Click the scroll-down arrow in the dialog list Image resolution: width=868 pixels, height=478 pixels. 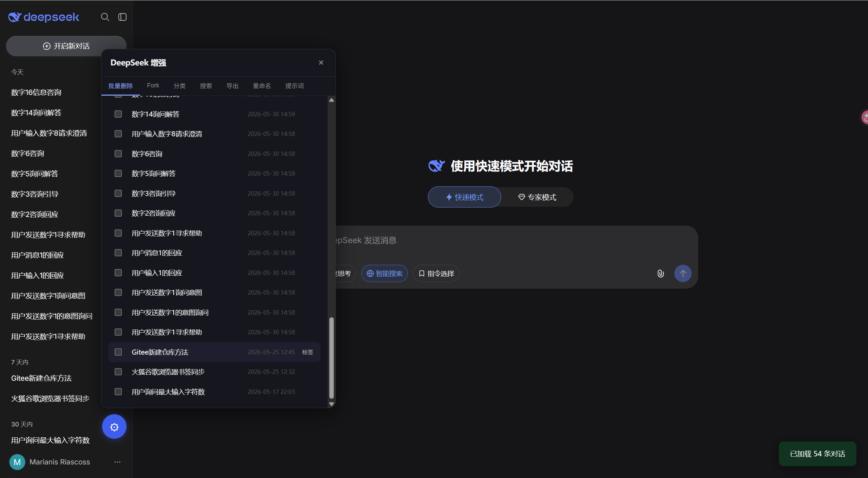point(331,404)
